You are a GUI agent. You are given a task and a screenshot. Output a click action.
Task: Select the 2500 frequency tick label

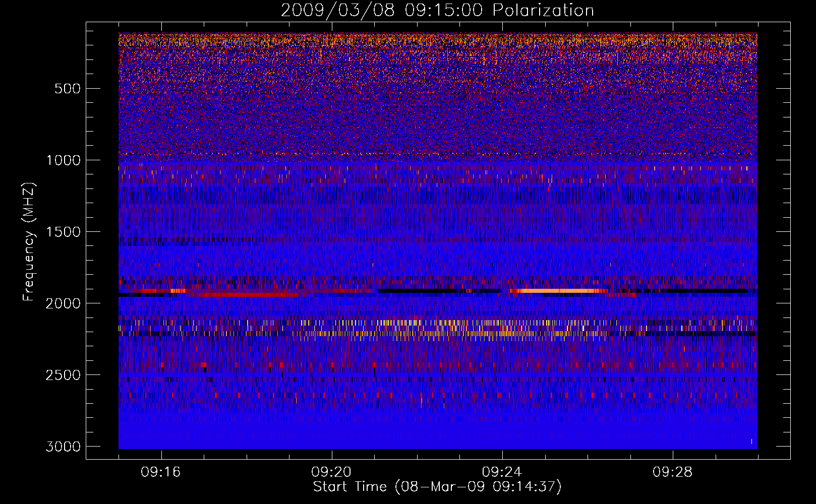[63, 375]
